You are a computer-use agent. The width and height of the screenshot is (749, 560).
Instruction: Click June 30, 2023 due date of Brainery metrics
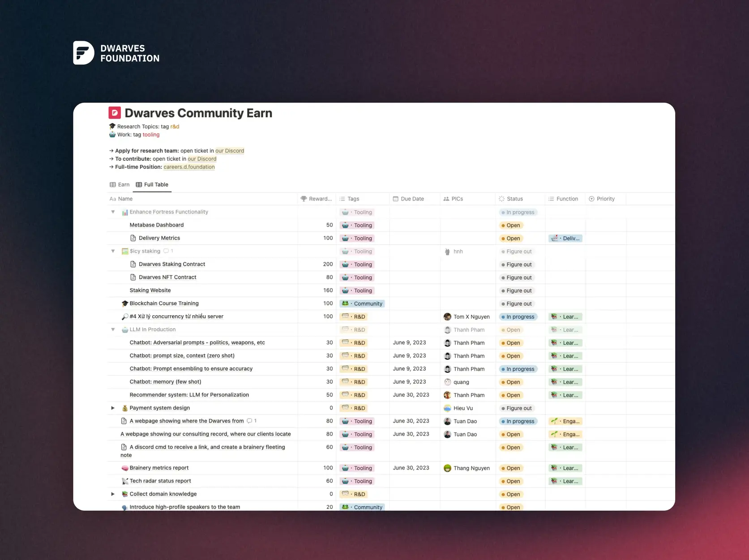(411, 468)
